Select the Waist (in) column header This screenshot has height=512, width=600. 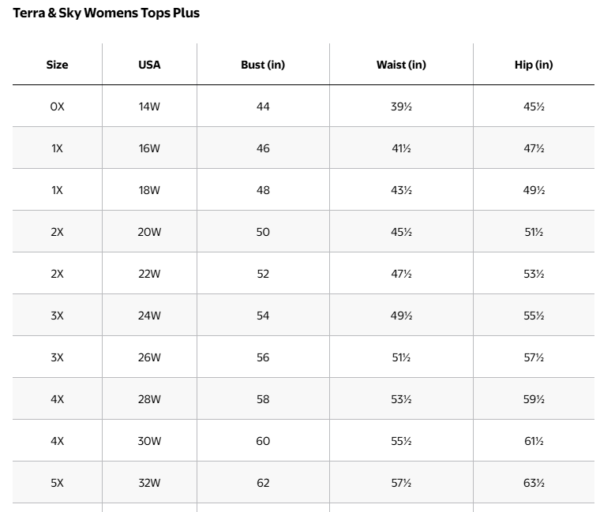[402, 65]
